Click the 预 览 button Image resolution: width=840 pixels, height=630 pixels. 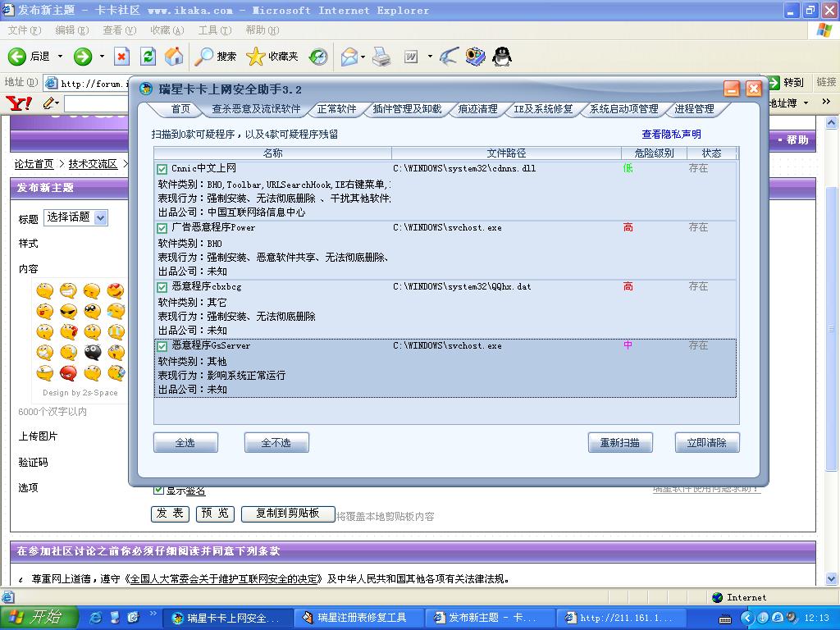[x=215, y=514]
